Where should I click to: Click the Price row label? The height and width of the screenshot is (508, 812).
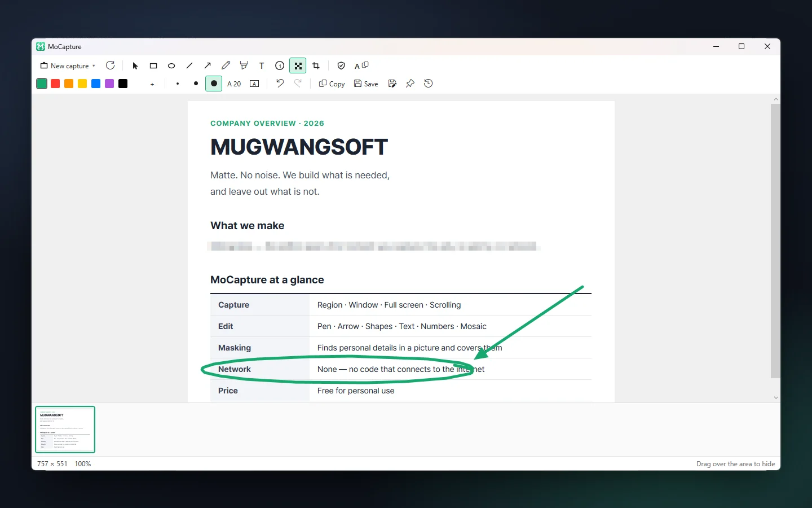(x=228, y=391)
